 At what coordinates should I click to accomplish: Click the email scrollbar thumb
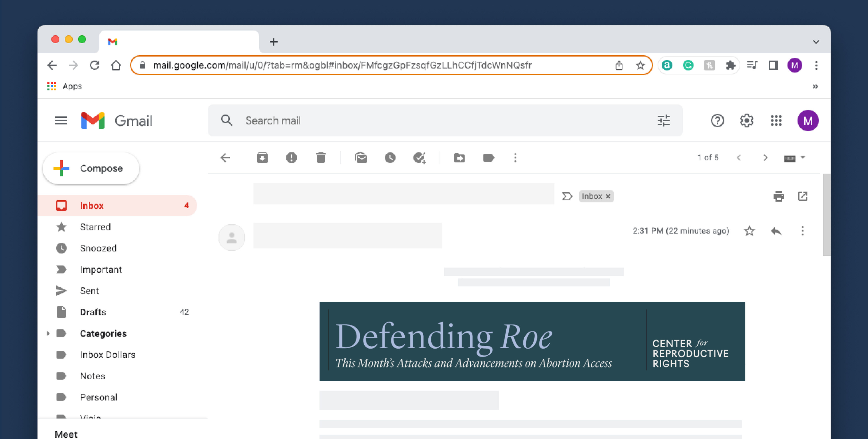pyautogui.click(x=827, y=215)
